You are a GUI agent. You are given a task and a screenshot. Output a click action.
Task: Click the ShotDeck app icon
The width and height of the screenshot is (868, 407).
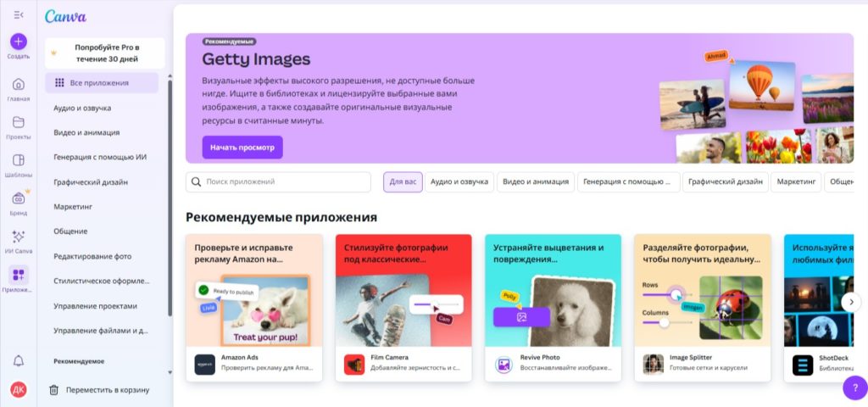[803, 365]
